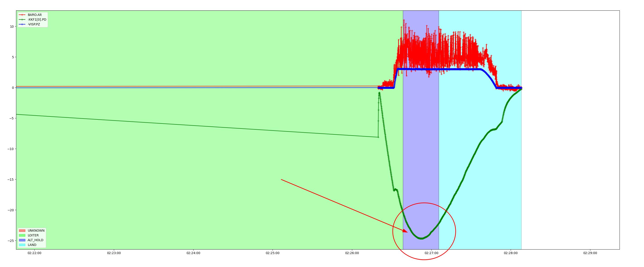The width and height of the screenshot is (644, 267).
Task: Click the green curve's lowest point inside circle
Action: coord(421,238)
